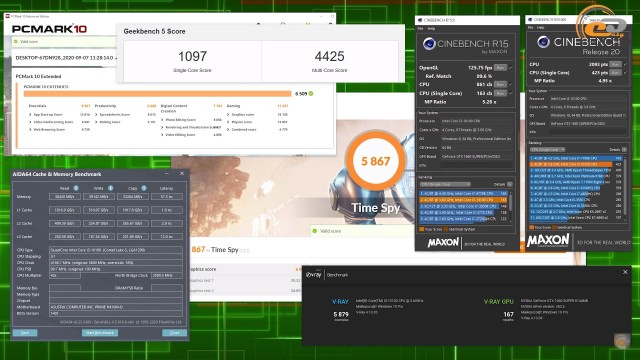Click the Start Benchmark button in AIDA64

pyautogui.click(x=100, y=333)
